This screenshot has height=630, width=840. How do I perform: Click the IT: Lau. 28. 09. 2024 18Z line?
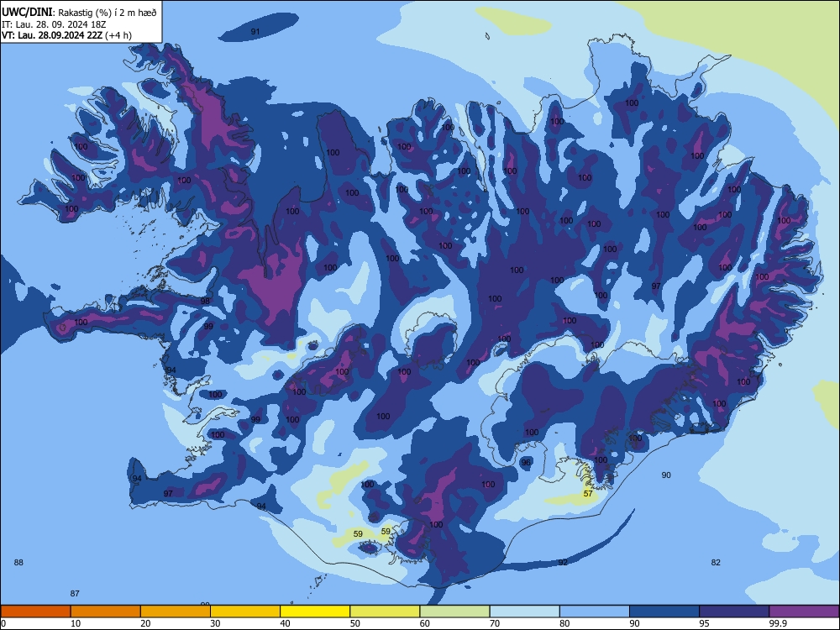tap(54, 24)
